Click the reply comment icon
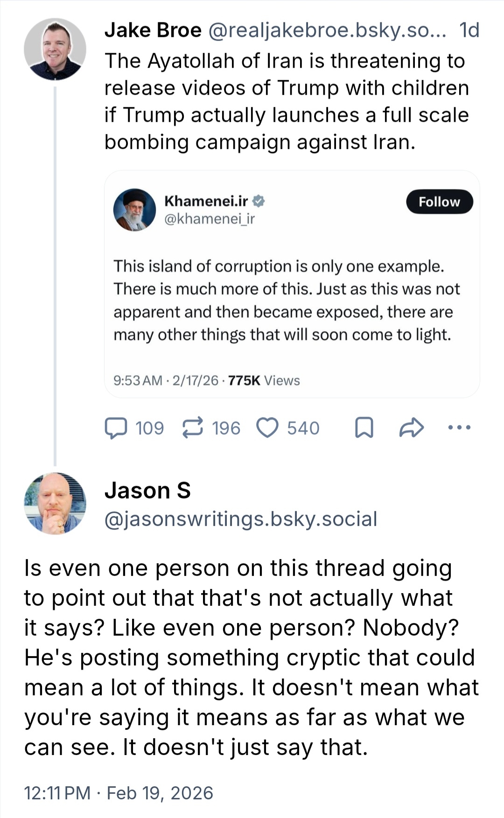The height and width of the screenshot is (818, 504). click(x=116, y=428)
